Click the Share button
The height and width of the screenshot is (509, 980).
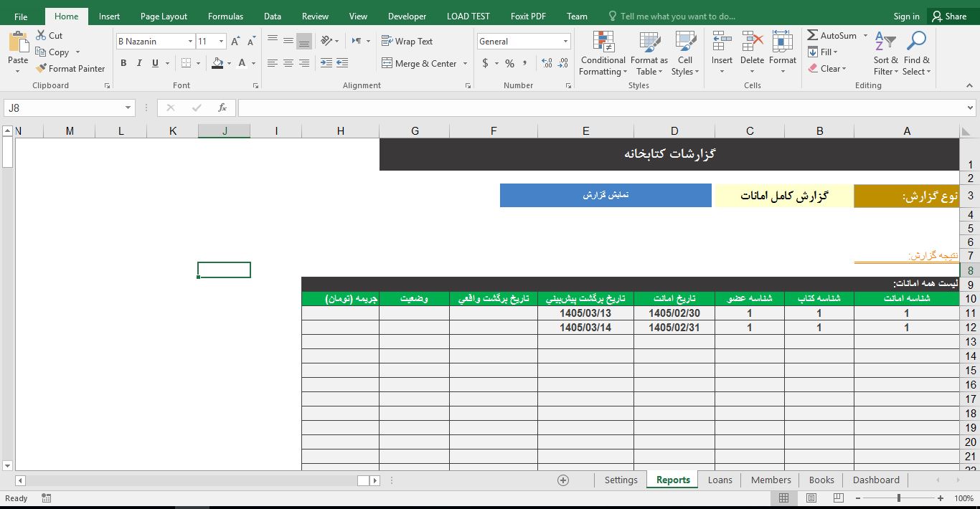948,16
